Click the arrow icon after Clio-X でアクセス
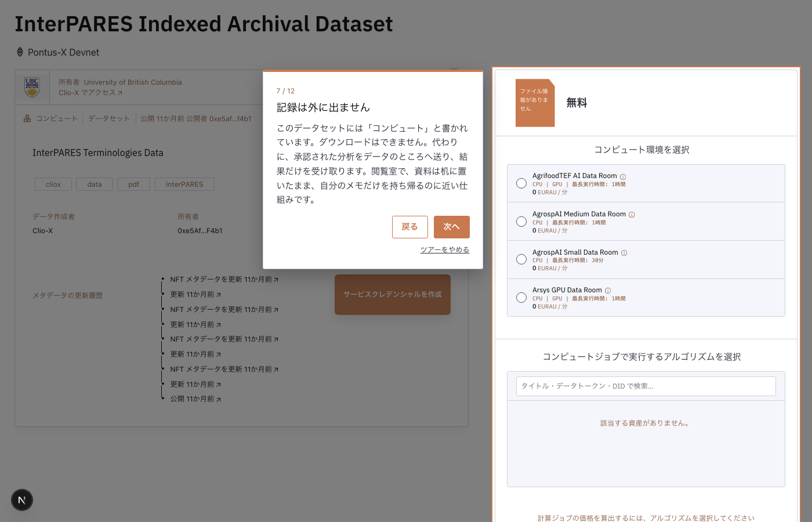 click(x=120, y=93)
